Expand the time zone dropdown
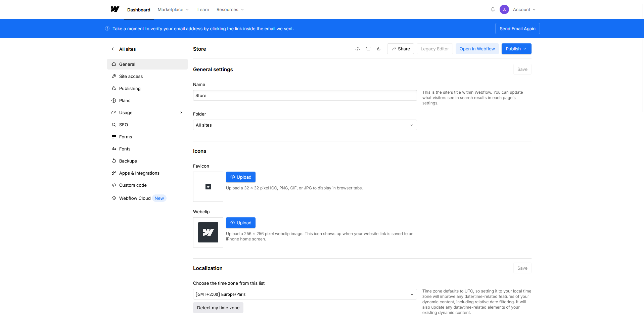Image resolution: width=644 pixels, height=316 pixels. pos(304,294)
